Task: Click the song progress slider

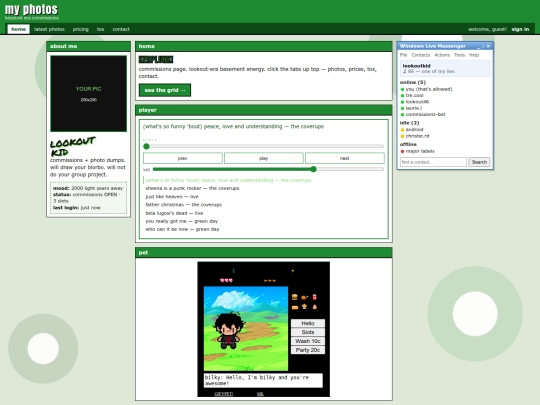Action: (263, 146)
